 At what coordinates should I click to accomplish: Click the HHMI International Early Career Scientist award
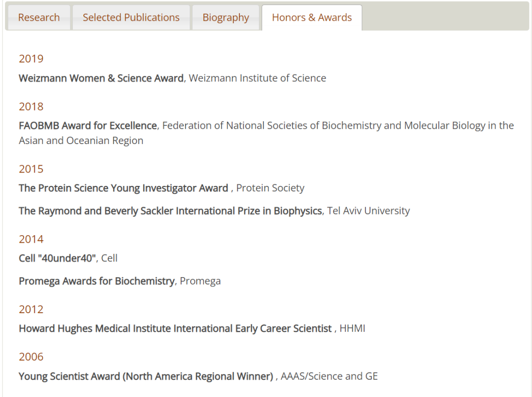pyautogui.click(x=175, y=329)
